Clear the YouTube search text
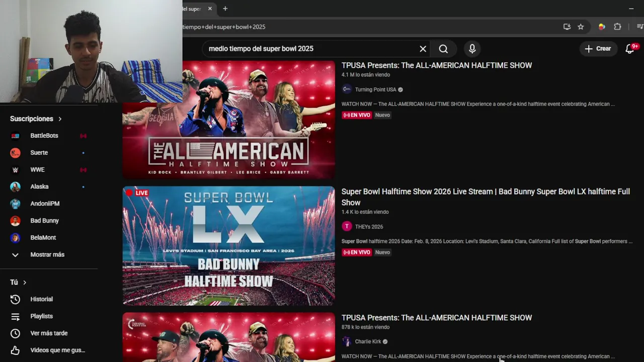The height and width of the screenshot is (362, 644). (423, 49)
